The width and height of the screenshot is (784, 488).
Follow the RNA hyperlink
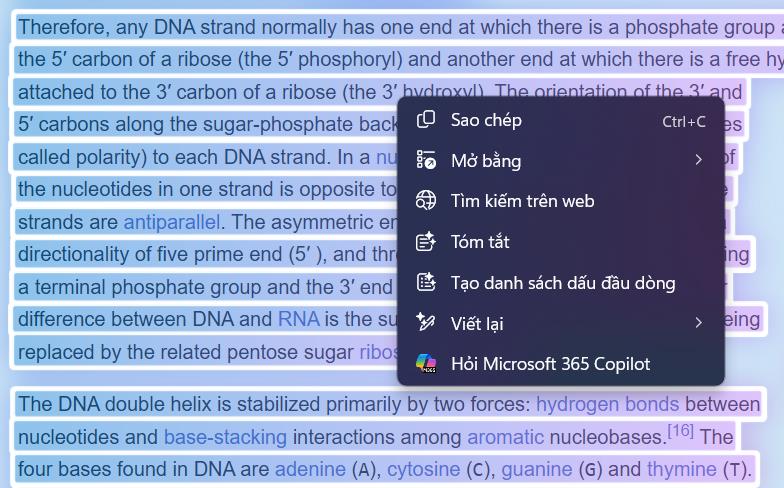point(298,319)
